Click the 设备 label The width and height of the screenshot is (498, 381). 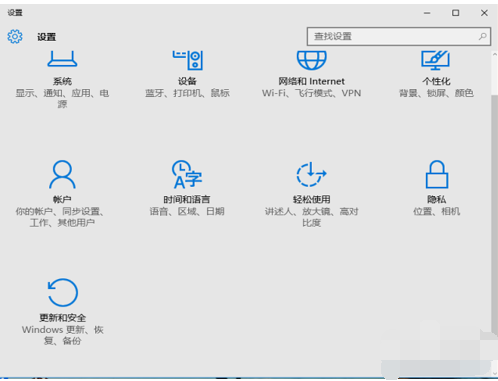(x=187, y=81)
